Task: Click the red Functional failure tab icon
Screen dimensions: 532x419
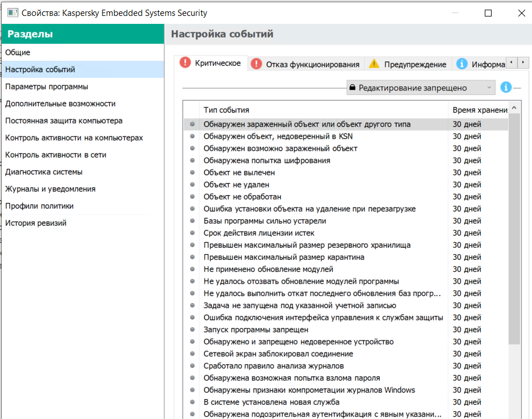Action: (x=257, y=64)
